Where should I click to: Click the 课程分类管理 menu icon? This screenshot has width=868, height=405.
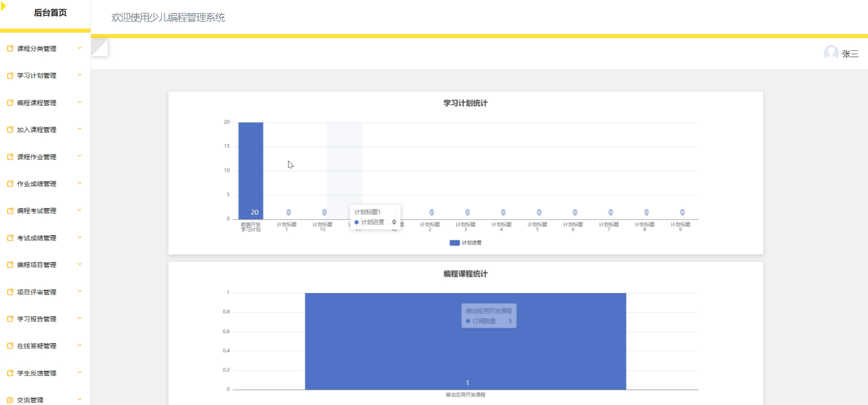[x=10, y=48]
